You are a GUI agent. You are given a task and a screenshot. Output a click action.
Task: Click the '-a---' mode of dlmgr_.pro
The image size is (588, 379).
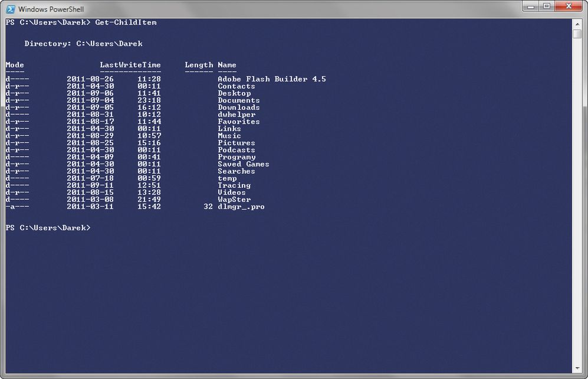[17, 207]
